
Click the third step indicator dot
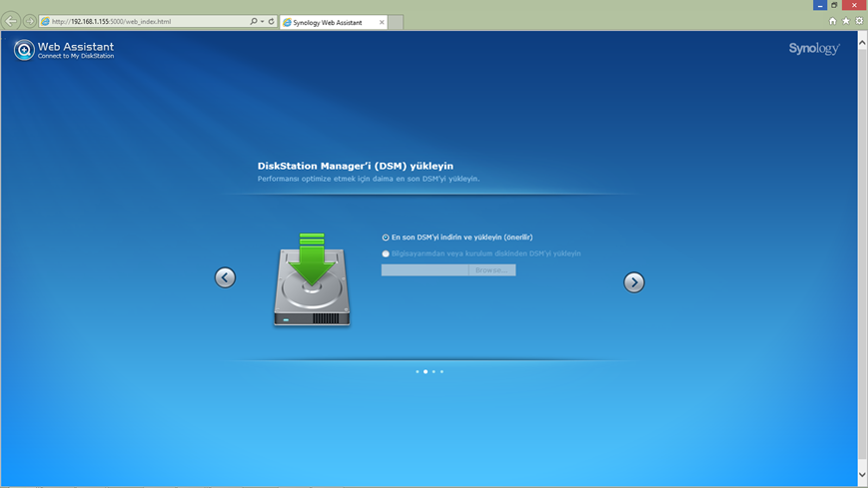point(434,372)
